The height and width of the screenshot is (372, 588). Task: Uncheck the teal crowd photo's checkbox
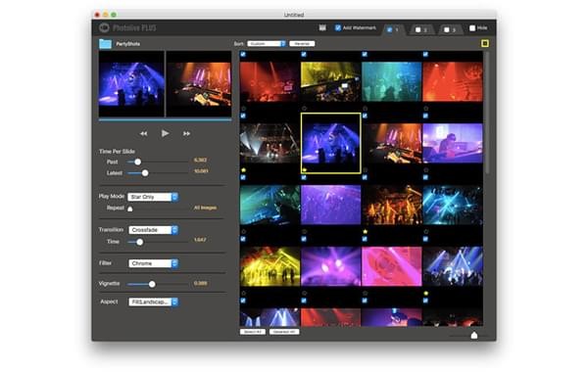tap(365, 54)
